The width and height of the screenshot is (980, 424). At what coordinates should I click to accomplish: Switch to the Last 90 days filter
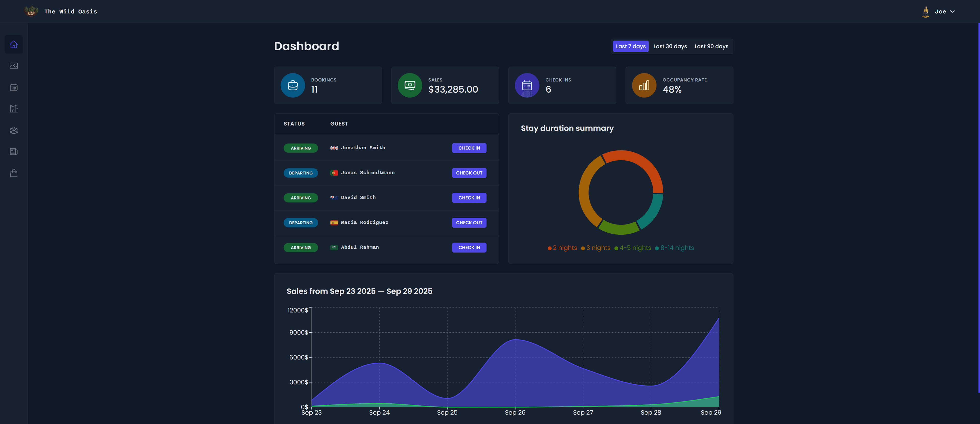(711, 46)
